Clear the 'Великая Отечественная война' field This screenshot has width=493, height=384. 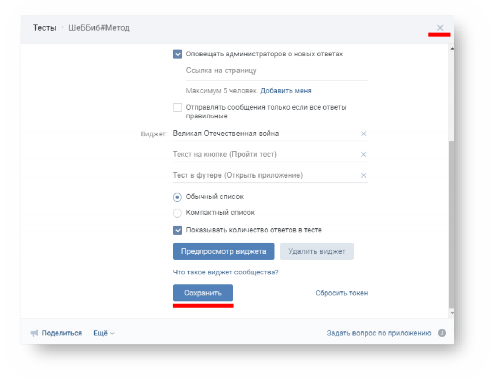click(x=363, y=134)
